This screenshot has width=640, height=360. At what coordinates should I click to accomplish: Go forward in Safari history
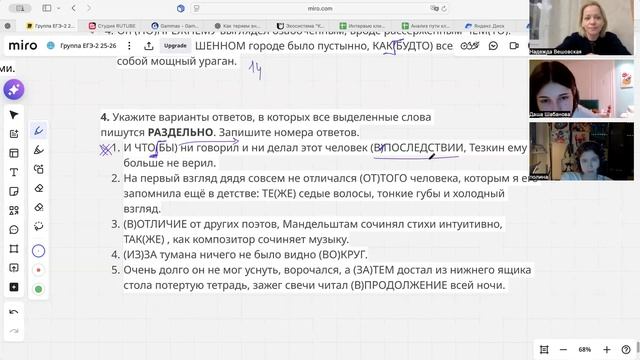89,8
